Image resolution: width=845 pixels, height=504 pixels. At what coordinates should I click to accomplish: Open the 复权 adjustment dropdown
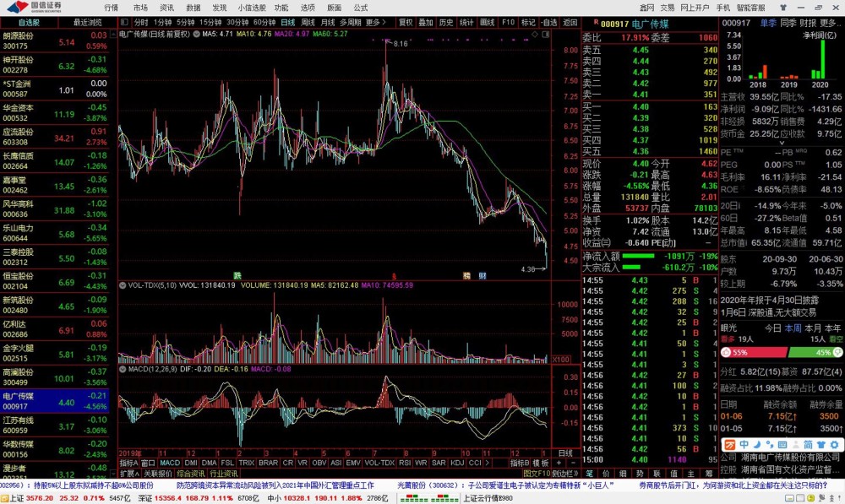coord(406,22)
